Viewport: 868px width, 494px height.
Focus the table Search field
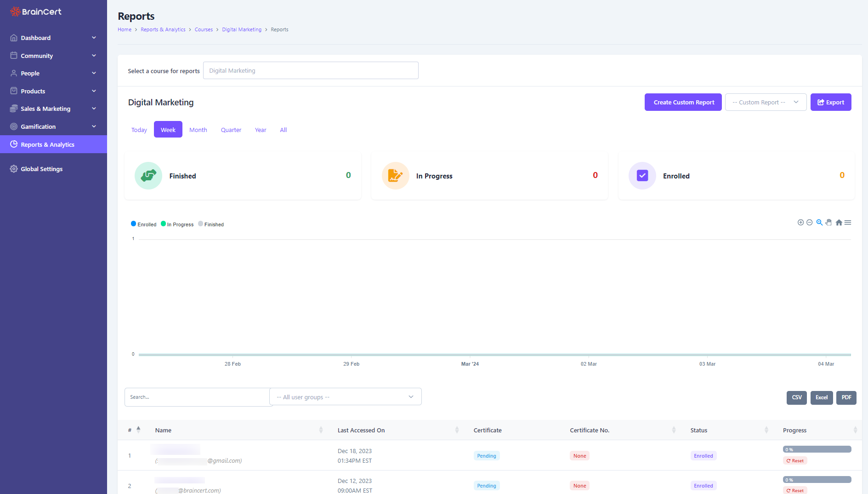pyautogui.click(x=197, y=397)
